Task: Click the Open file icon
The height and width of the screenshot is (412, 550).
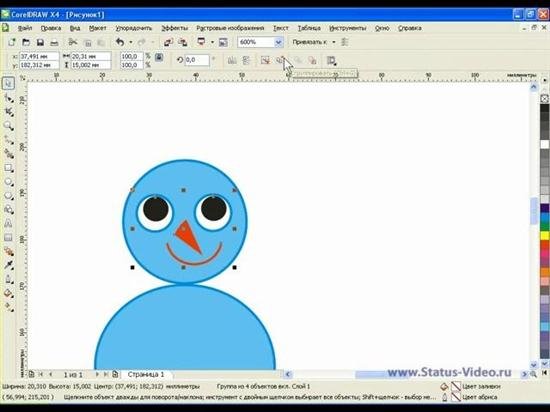Action: tap(26, 42)
